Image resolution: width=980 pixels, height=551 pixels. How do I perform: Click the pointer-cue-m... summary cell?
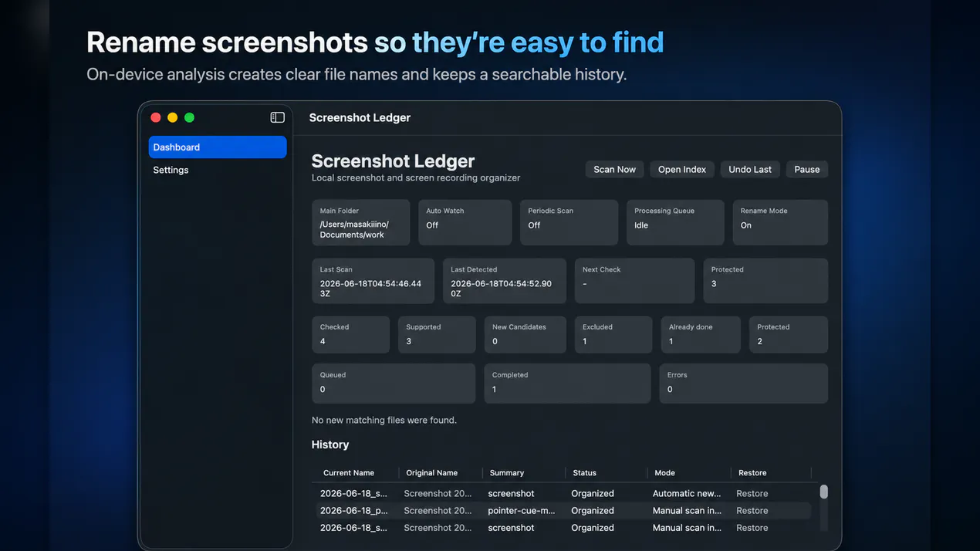pos(521,511)
